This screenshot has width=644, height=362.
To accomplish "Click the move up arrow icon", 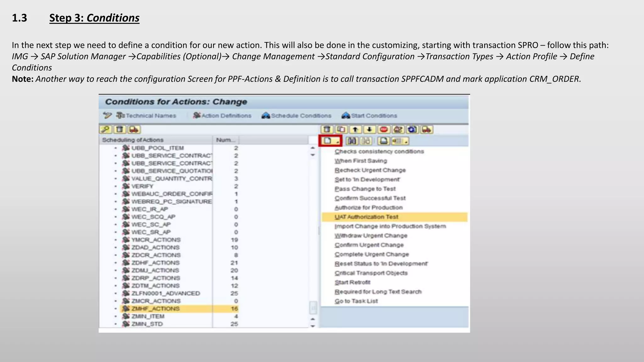I will pyautogui.click(x=355, y=129).
